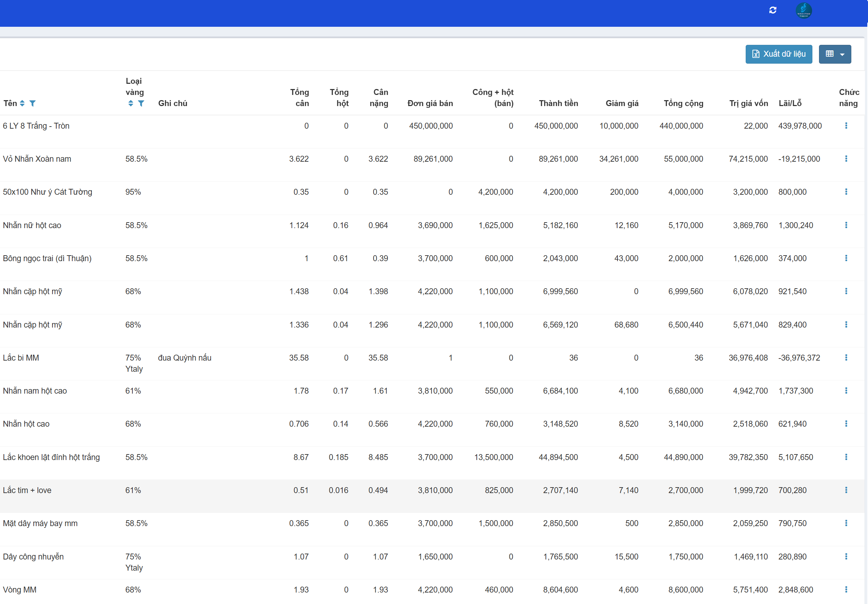868x604 pixels.
Task: Open the column display grid dropdown
Action: [835, 54]
